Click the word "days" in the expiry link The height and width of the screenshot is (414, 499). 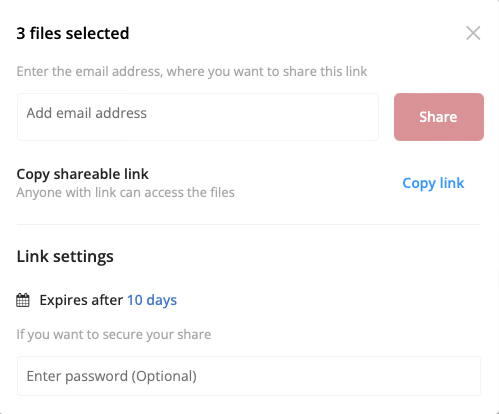(162, 300)
